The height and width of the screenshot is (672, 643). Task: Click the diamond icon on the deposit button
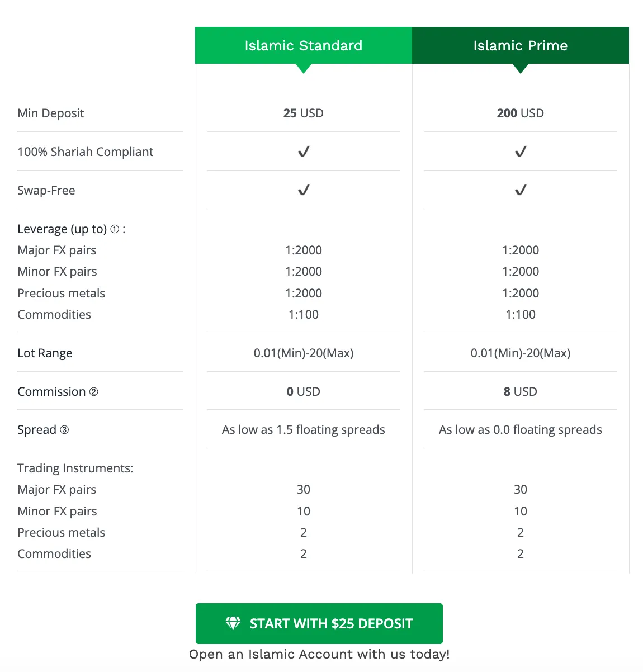(233, 623)
